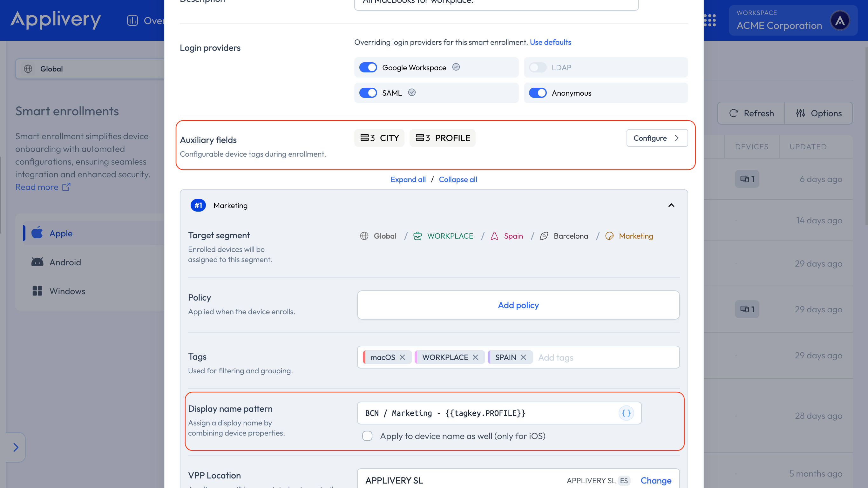Click the curly braces variable icon

pyautogui.click(x=626, y=413)
